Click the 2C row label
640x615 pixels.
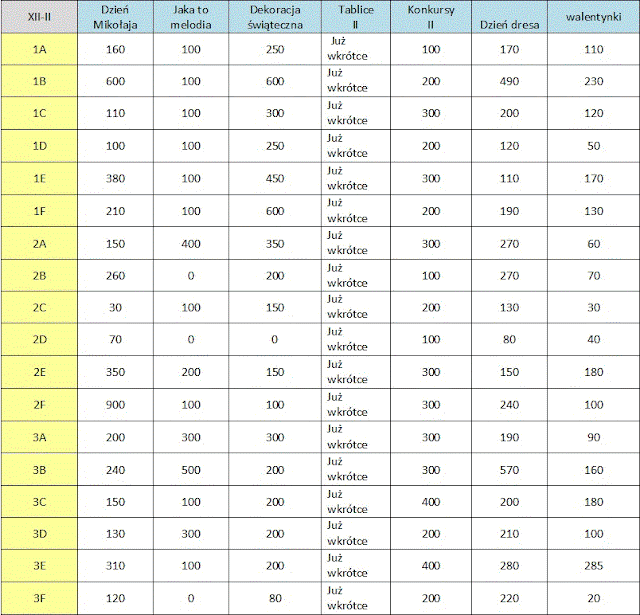pyautogui.click(x=39, y=307)
